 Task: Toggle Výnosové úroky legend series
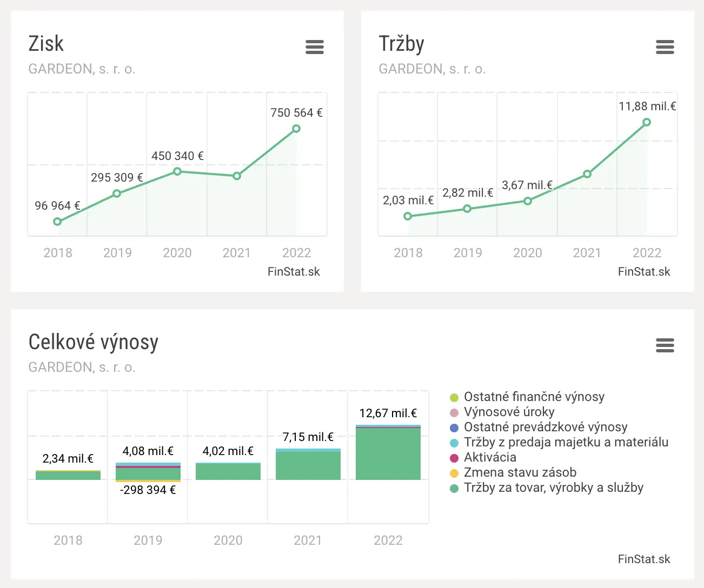click(509, 412)
